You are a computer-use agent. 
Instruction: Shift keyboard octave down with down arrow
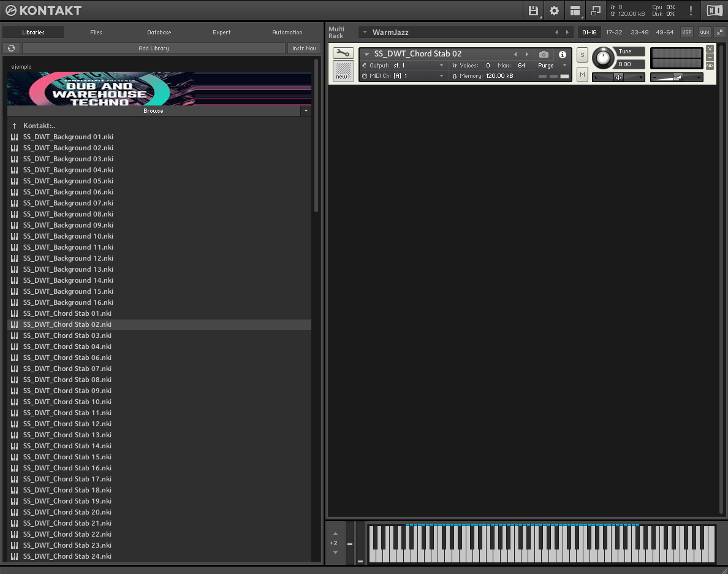click(x=335, y=552)
